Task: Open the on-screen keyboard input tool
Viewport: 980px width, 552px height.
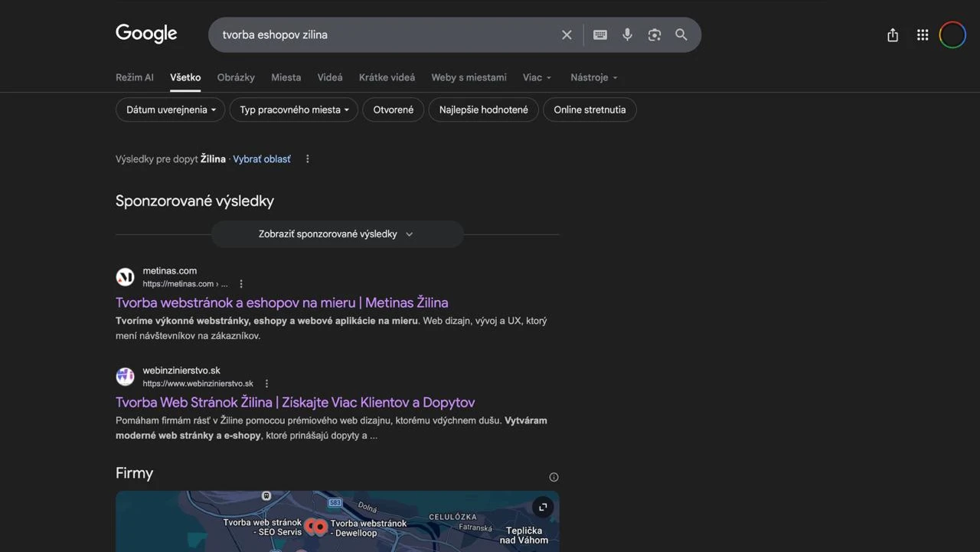Action: [x=600, y=35]
